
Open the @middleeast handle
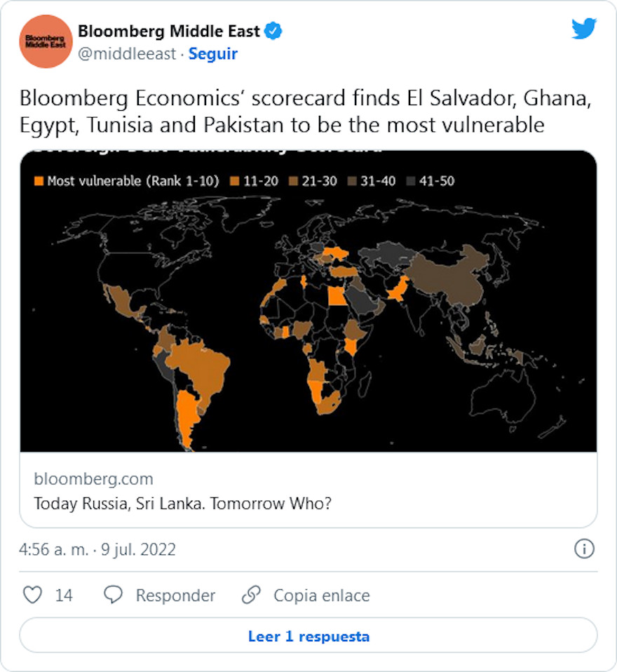pos(127,54)
